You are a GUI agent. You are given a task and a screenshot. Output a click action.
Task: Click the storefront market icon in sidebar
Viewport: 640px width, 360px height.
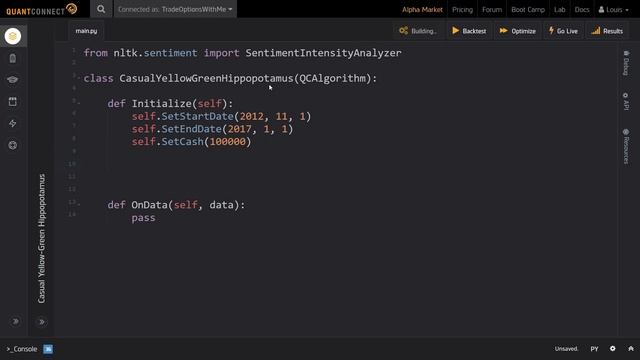pos(13,102)
